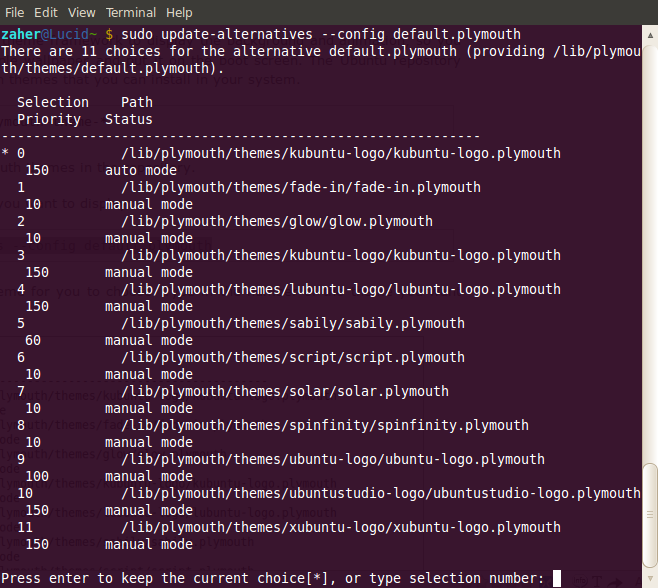Click the 'There are 11 choices' line

[x=321, y=51]
